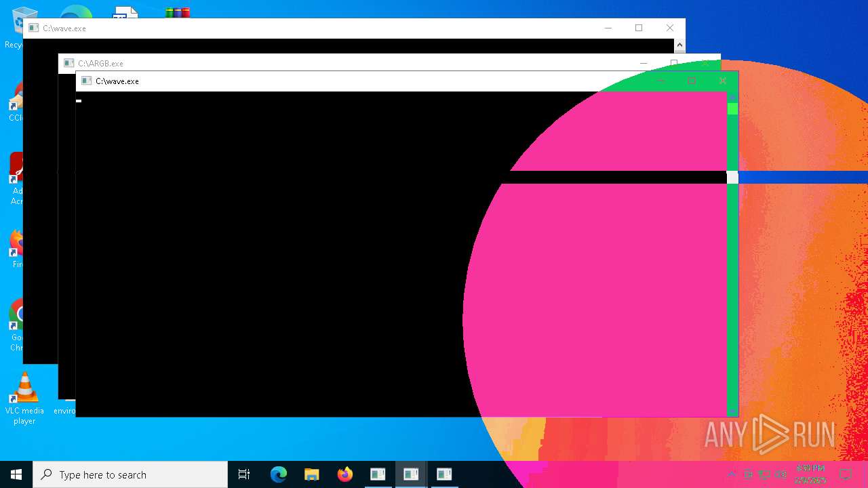The width and height of the screenshot is (868, 488).
Task: Open the network tray icon
Action: click(x=764, y=474)
